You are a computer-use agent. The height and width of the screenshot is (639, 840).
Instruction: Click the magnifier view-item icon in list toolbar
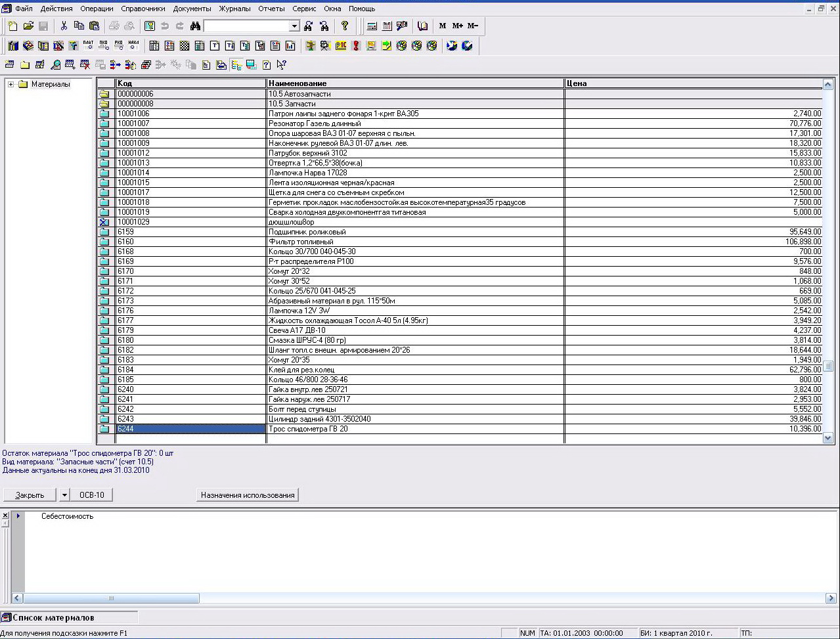tap(56, 65)
